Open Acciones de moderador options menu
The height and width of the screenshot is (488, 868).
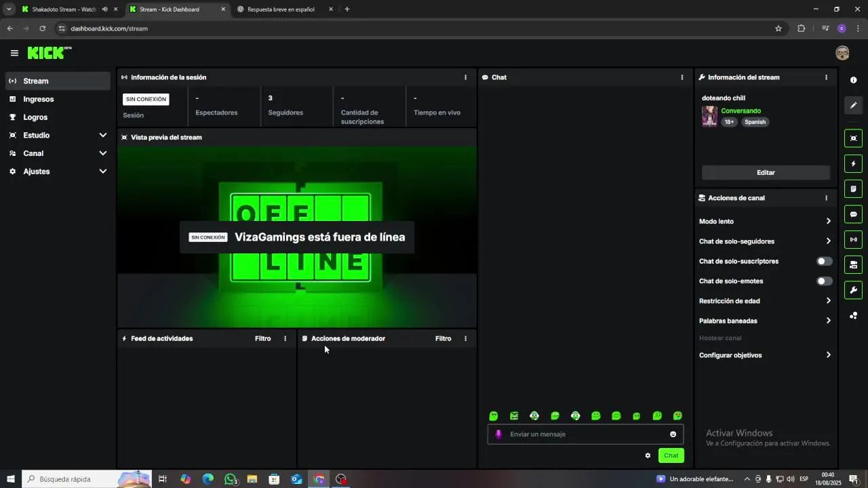pyautogui.click(x=465, y=338)
